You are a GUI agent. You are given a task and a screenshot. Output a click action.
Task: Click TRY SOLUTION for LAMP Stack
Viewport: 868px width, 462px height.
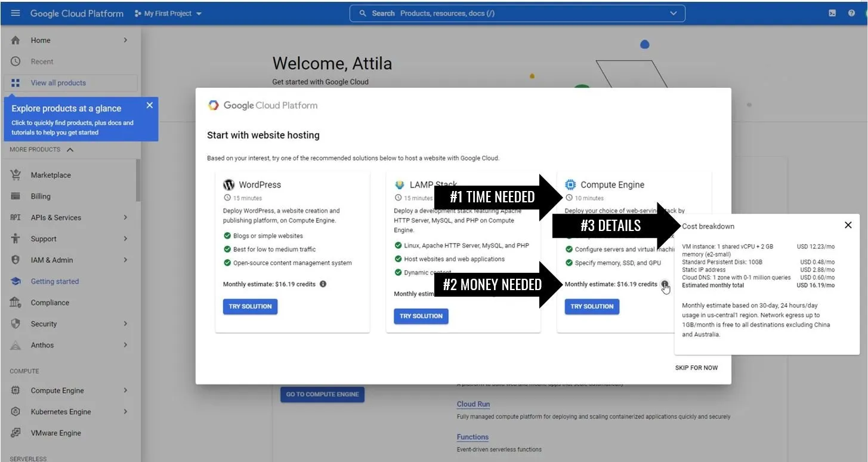click(421, 316)
